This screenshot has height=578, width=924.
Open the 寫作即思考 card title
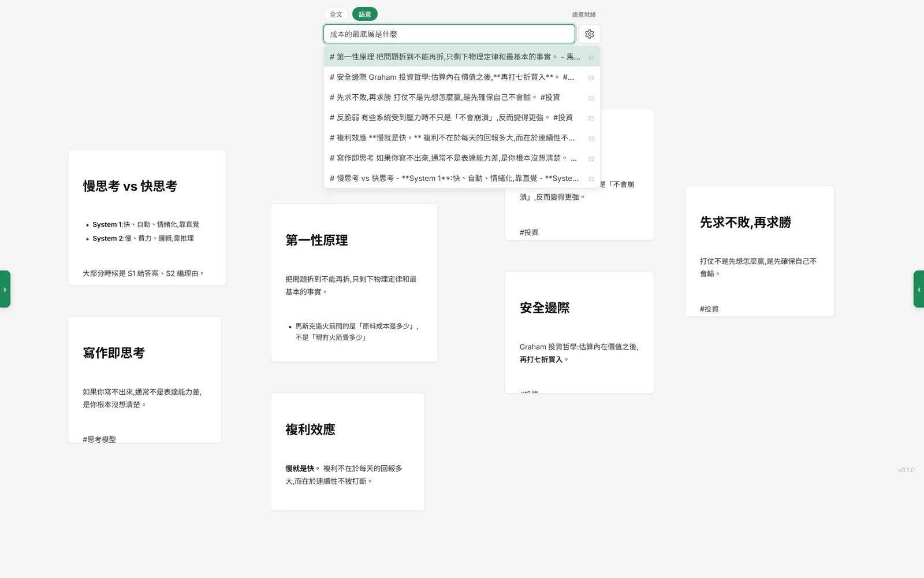(x=114, y=353)
